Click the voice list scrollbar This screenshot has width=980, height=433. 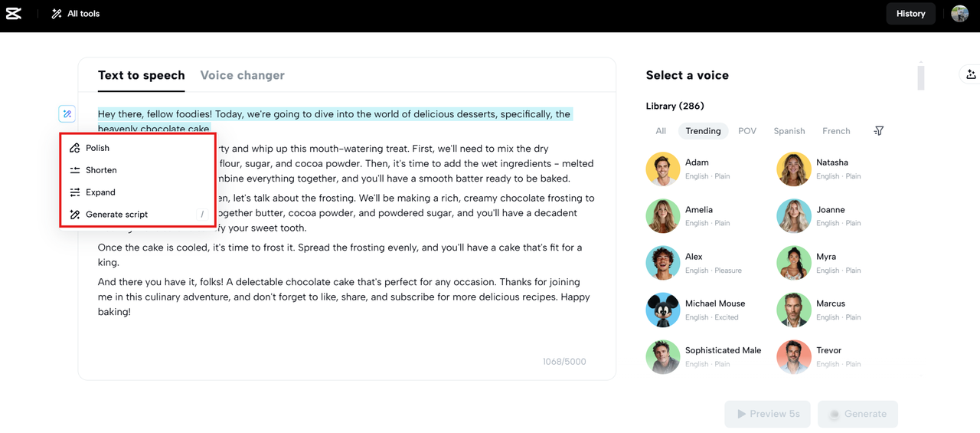click(x=920, y=77)
